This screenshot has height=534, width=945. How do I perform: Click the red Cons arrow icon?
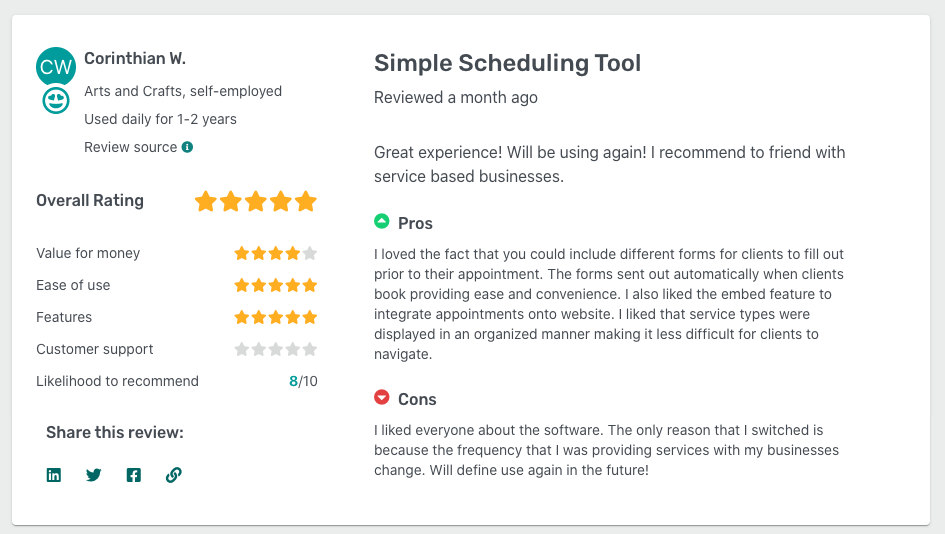381,398
